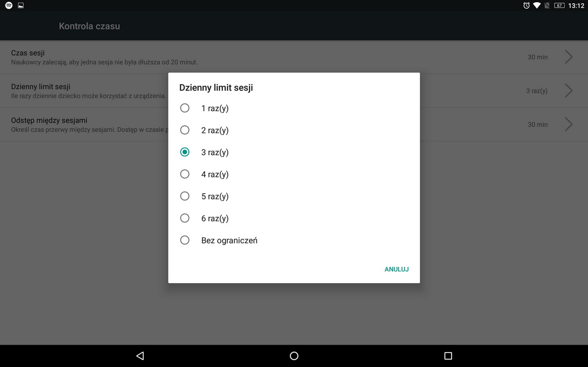Pick the 5 raz(y) option
588x367 pixels.
click(x=185, y=196)
